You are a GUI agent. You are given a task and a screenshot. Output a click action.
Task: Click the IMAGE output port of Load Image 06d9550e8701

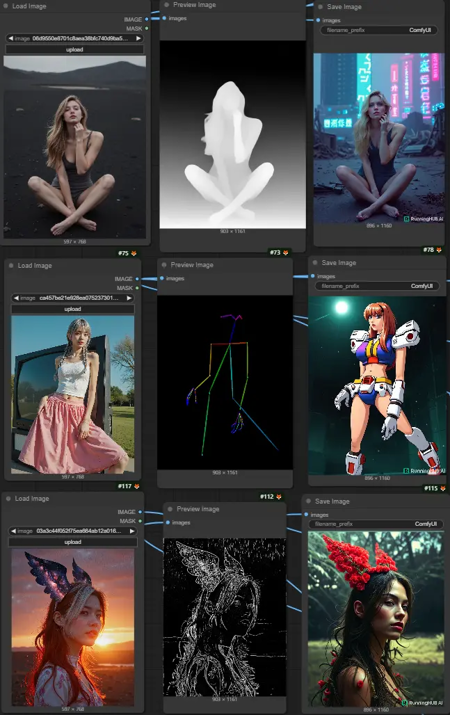coord(146,19)
